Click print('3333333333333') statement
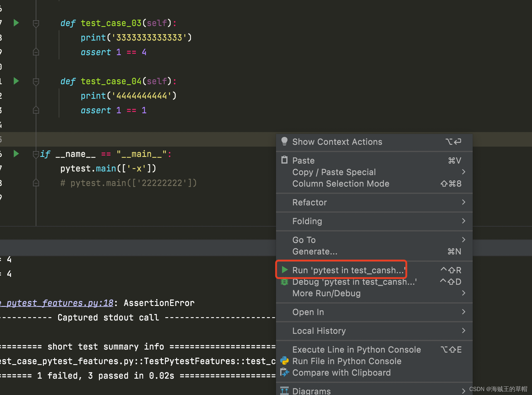The height and width of the screenshot is (395, 532). click(x=136, y=38)
